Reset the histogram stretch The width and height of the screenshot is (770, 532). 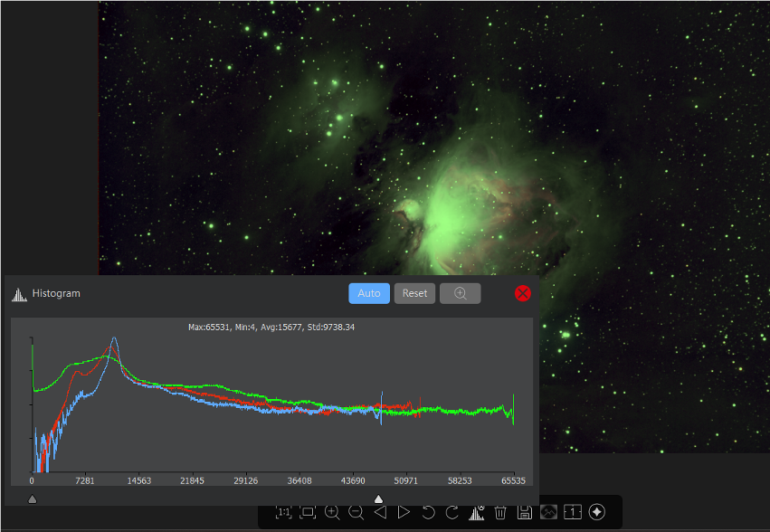(x=415, y=293)
